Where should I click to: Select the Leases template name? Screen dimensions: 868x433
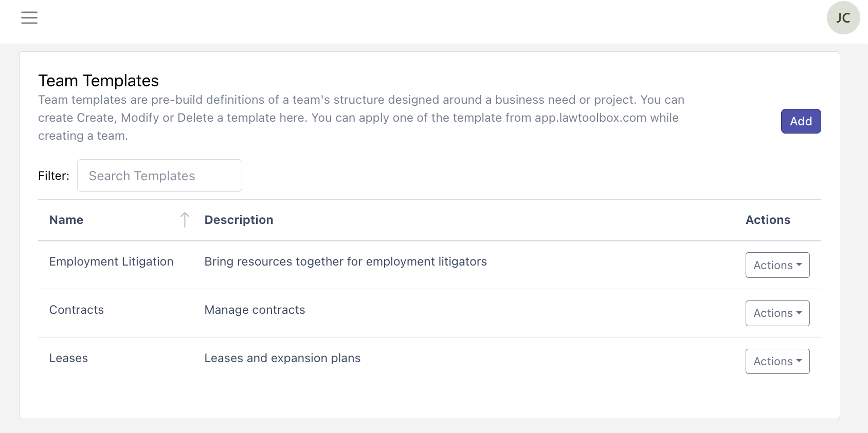point(68,358)
